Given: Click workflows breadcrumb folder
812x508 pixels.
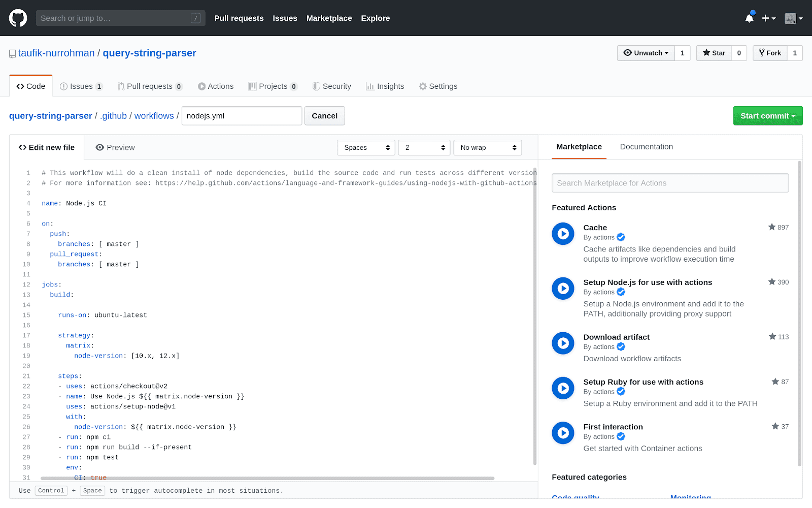Looking at the screenshot, I should tap(154, 116).
